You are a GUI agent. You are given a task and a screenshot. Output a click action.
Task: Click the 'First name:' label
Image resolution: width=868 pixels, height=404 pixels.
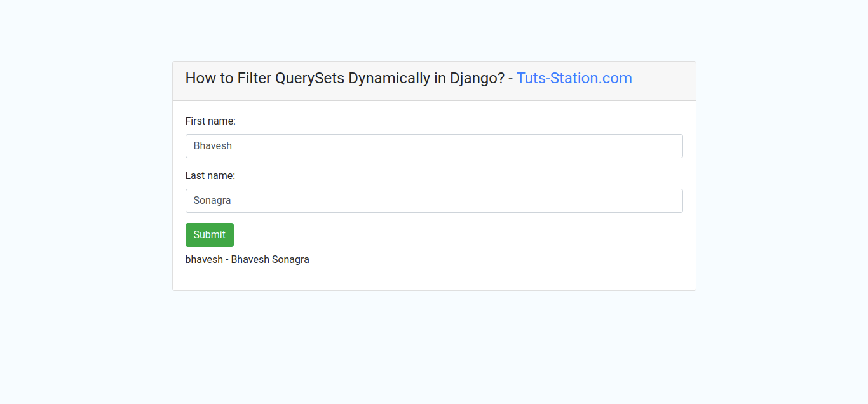(210, 121)
